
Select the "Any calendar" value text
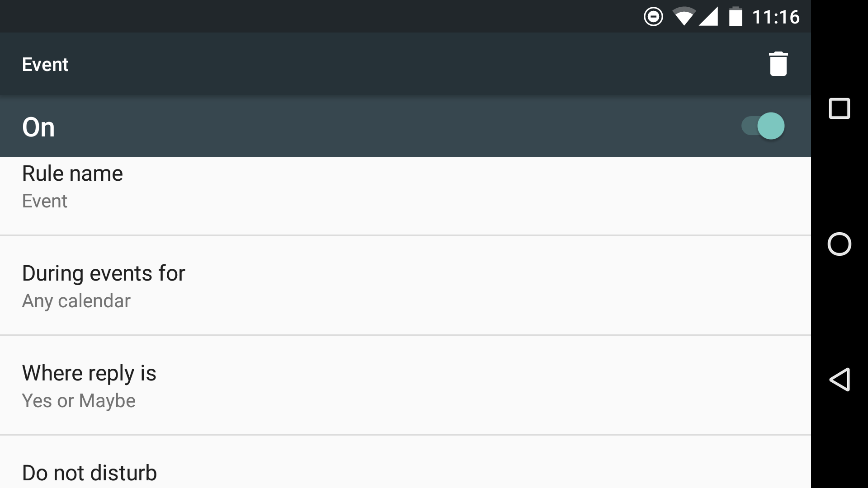tap(76, 301)
